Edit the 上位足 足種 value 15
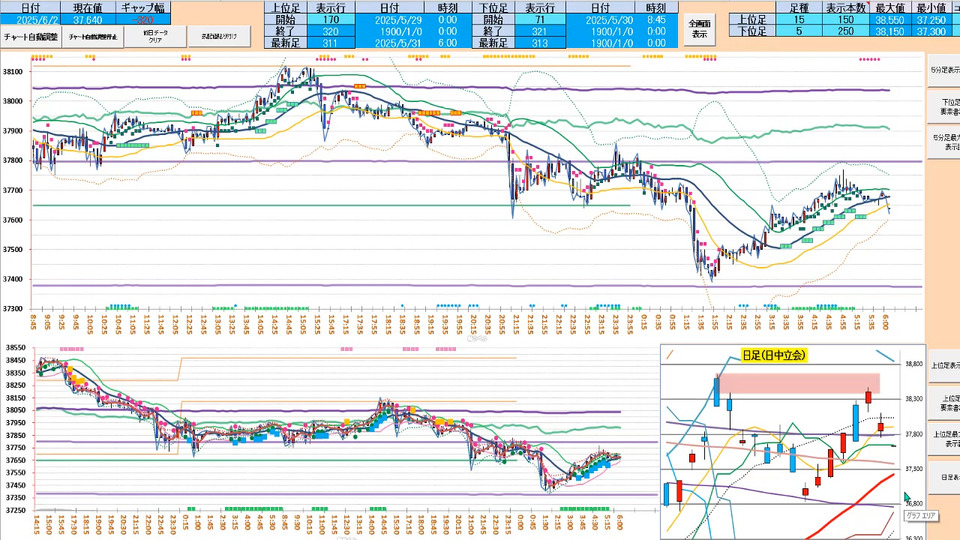 (x=798, y=20)
